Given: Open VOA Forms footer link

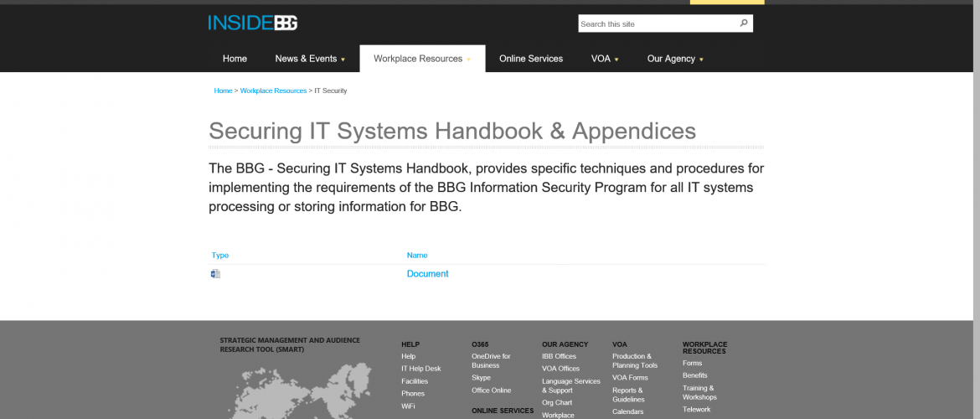Looking at the screenshot, I should [x=629, y=378].
